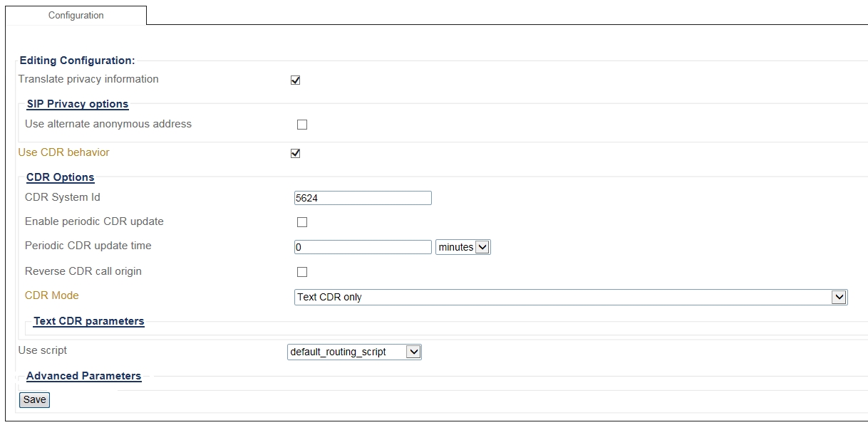Click the CDR Mode label text
This screenshot has height=435, width=868.
click(x=52, y=295)
